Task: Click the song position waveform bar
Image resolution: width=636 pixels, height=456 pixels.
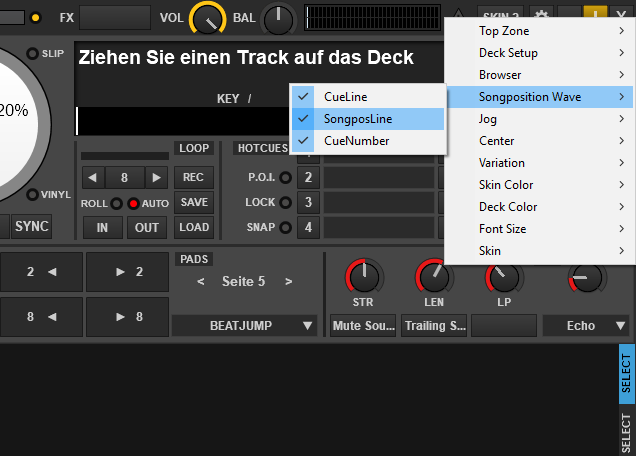Action: pos(183,121)
